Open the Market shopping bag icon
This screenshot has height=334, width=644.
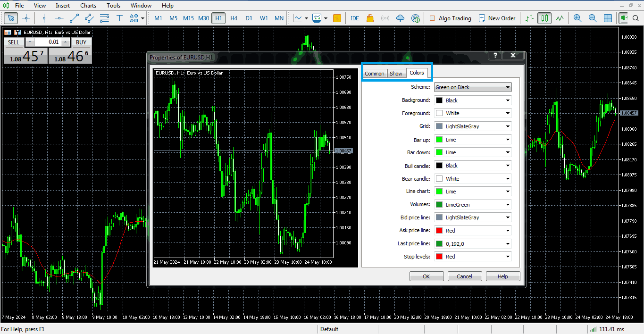(370, 18)
